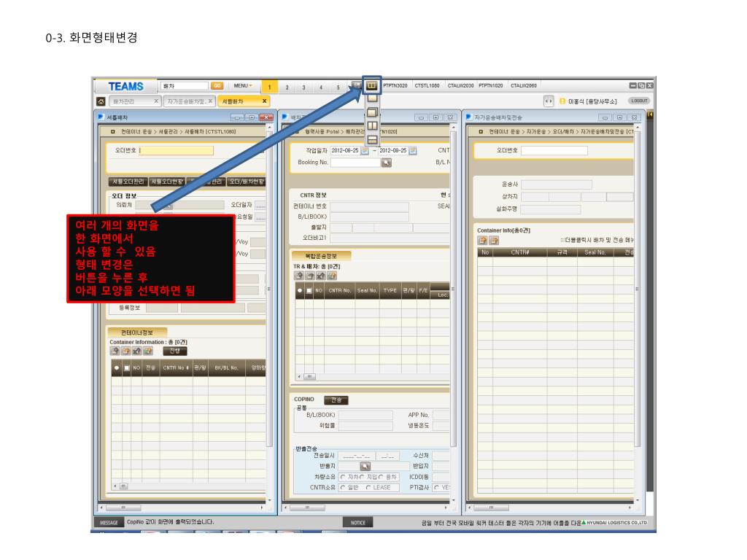
Task: Select the 지입 vehicle ownership radio
Action: tap(362, 477)
